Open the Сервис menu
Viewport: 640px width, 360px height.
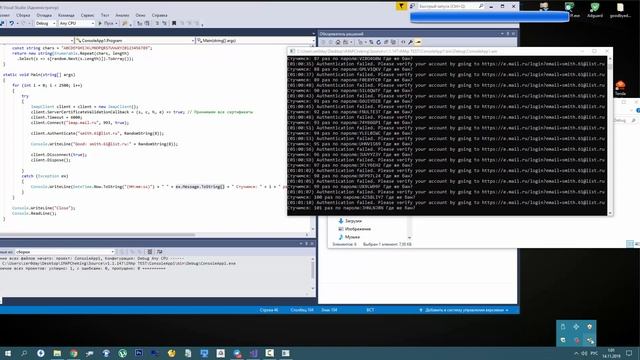point(87,15)
